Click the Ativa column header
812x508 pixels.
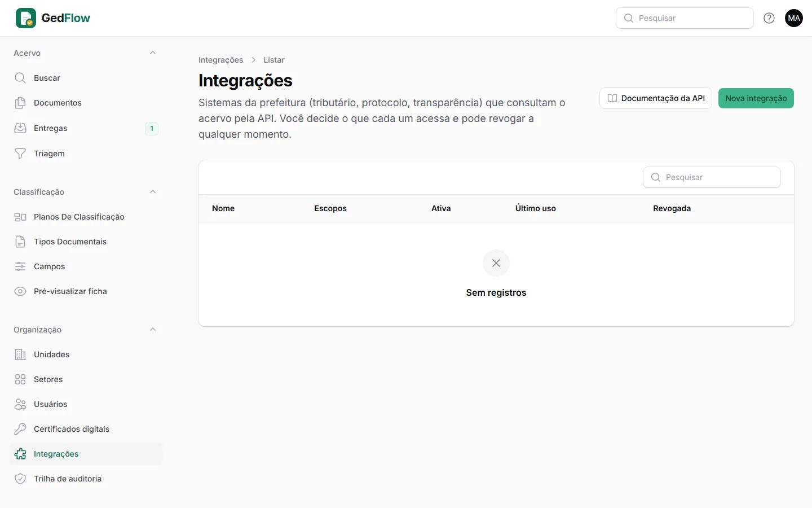[x=441, y=208]
